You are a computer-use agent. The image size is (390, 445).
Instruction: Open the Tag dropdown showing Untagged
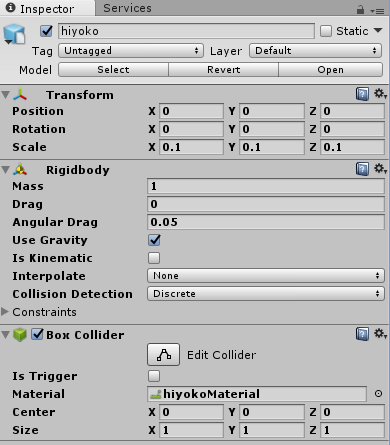131,51
